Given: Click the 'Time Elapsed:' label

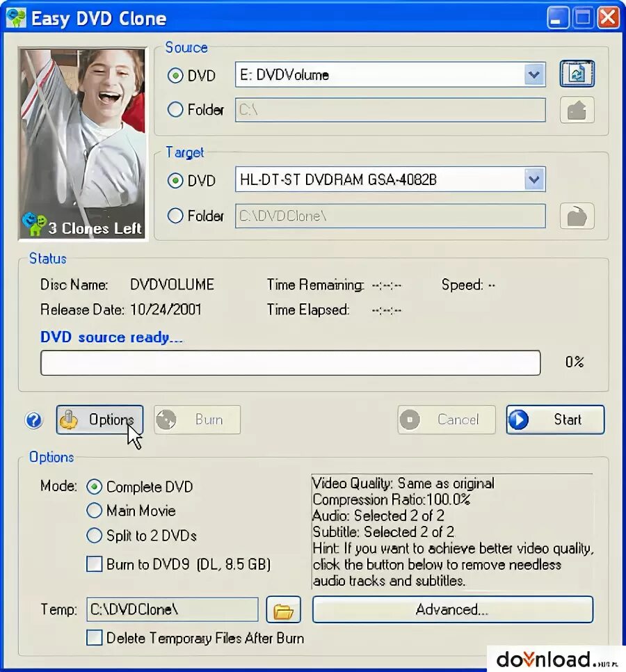Looking at the screenshot, I should click(308, 310).
